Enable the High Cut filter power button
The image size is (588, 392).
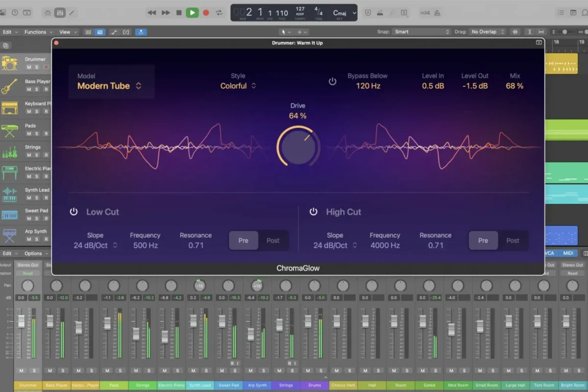314,212
